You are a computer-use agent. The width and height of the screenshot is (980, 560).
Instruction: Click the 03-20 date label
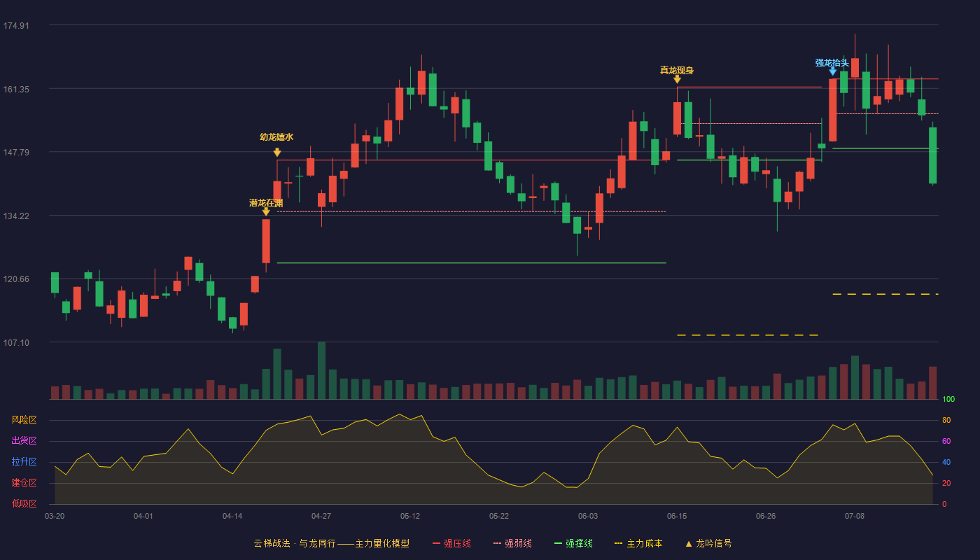coord(55,516)
